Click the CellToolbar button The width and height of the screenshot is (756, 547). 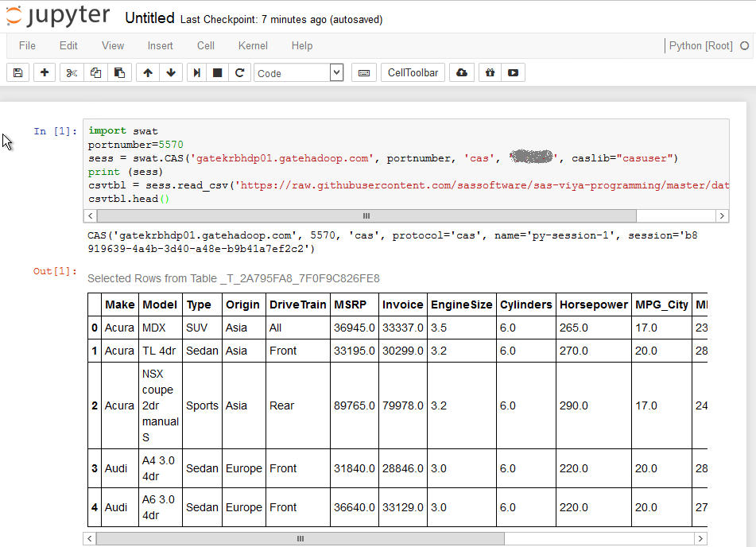point(413,73)
